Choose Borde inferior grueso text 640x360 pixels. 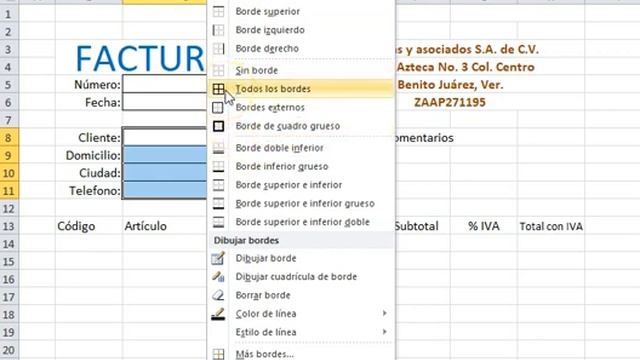click(x=282, y=167)
